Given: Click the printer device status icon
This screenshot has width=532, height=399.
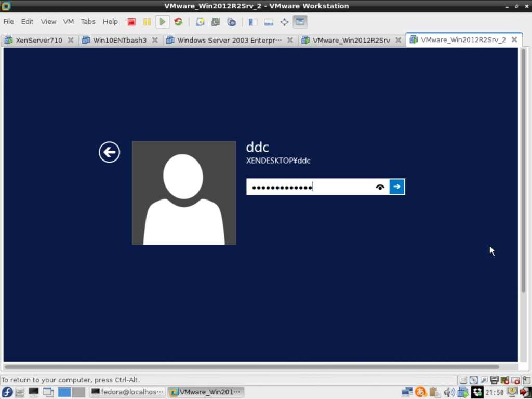Looking at the screenshot, I should (495, 380).
